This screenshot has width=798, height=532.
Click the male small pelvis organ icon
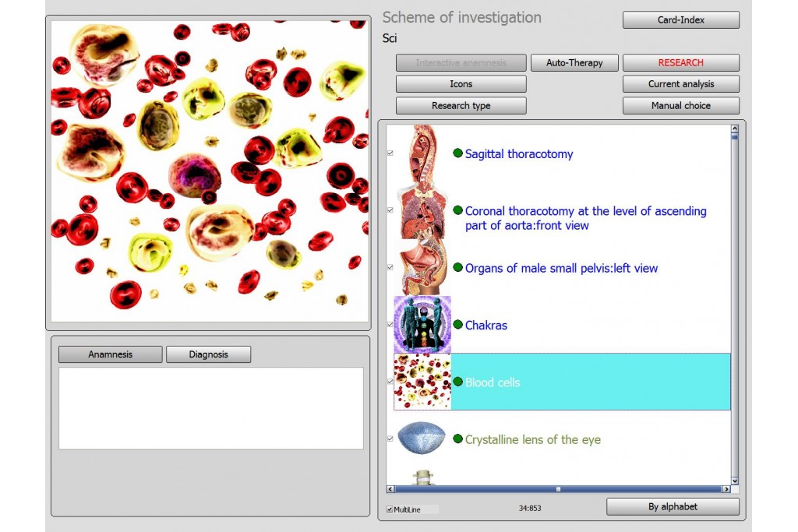[422, 268]
